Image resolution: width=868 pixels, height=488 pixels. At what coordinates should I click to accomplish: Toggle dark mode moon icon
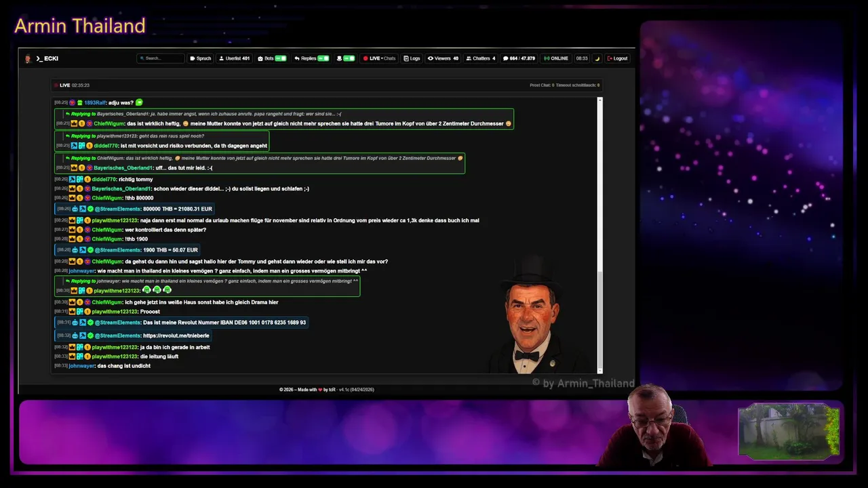coord(597,58)
